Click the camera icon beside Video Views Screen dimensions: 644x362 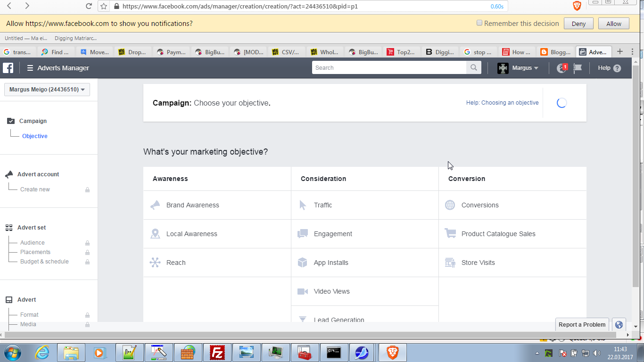(303, 291)
